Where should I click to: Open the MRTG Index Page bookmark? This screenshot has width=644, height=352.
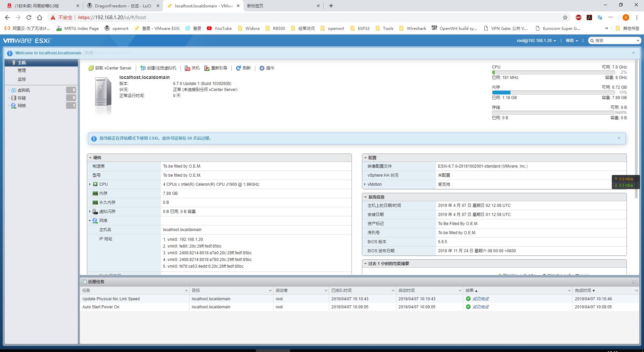tap(77, 28)
